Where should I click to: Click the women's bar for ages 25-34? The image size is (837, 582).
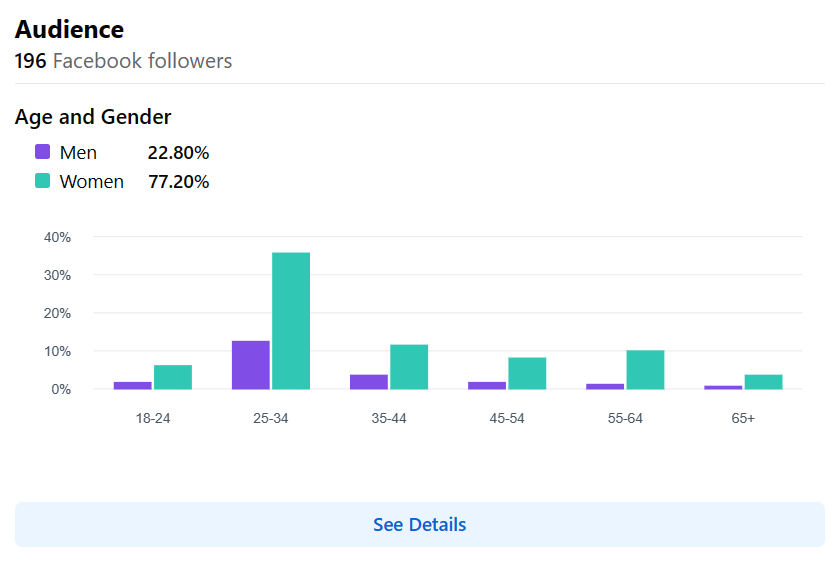[291, 320]
